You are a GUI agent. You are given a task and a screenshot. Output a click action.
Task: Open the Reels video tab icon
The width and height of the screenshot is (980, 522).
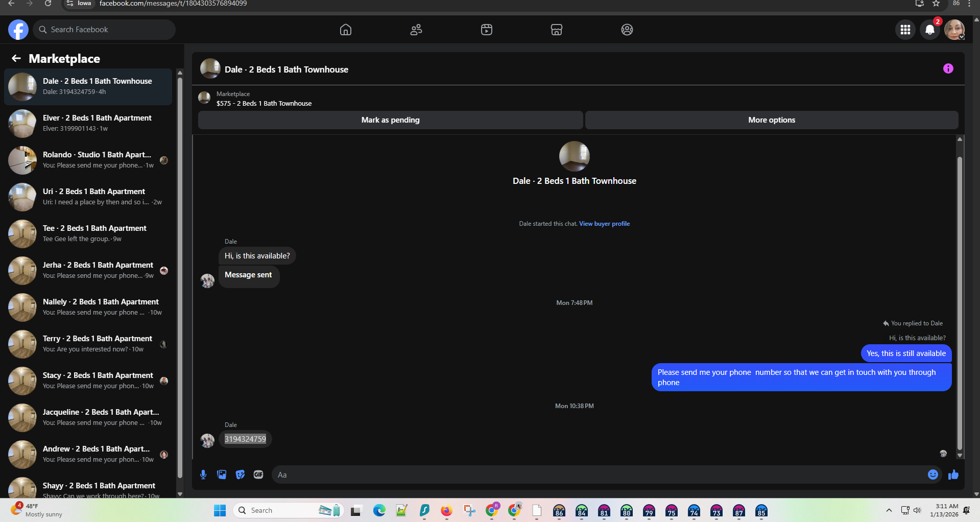(487, 30)
